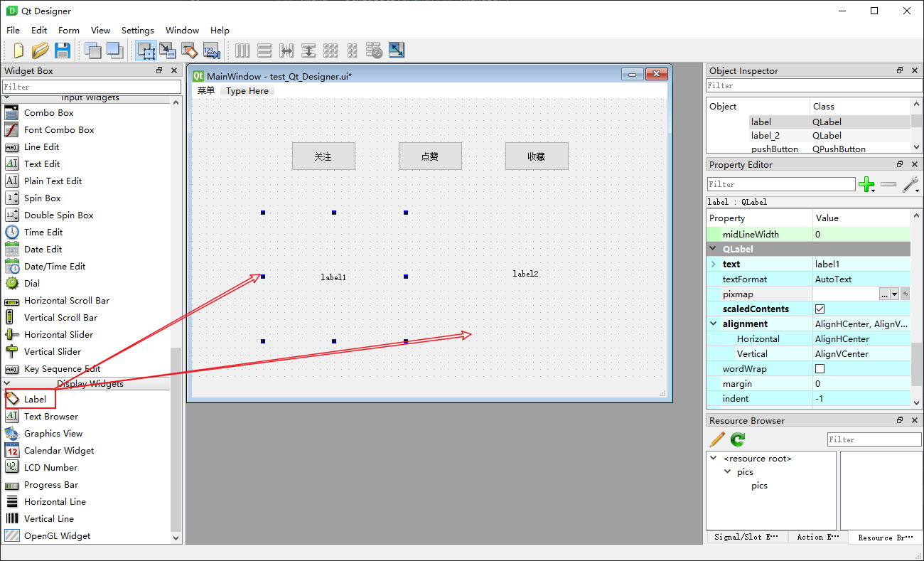Image resolution: width=924 pixels, height=561 pixels.
Task: Collapse the QLabel property section
Action: pyautogui.click(x=714, y=249)
